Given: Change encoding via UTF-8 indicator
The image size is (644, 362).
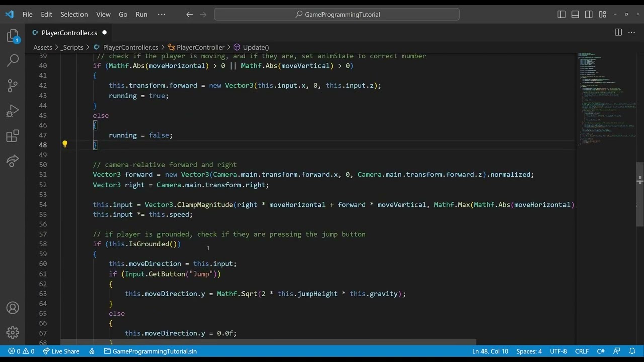Looking at the screenshot, I should 558,351.
